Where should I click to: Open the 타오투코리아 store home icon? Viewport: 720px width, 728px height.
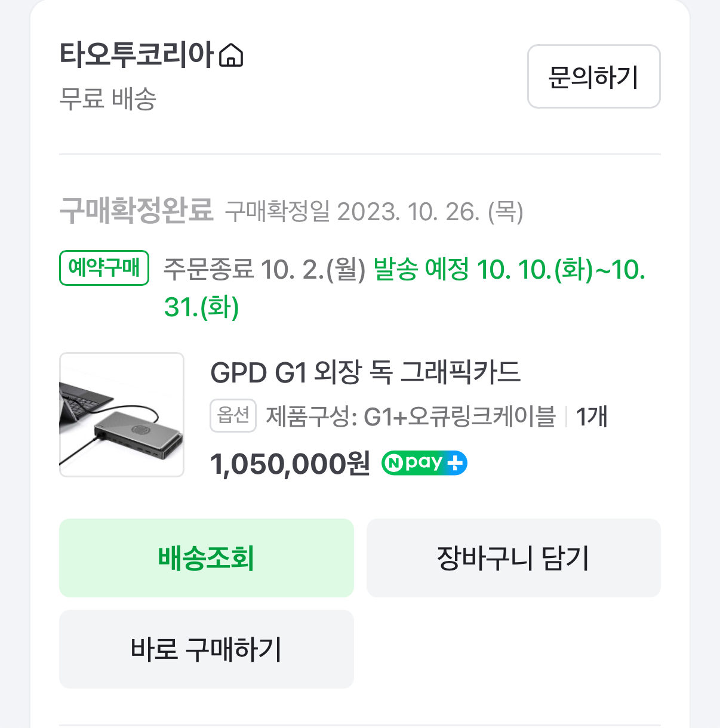coord(232,55)
